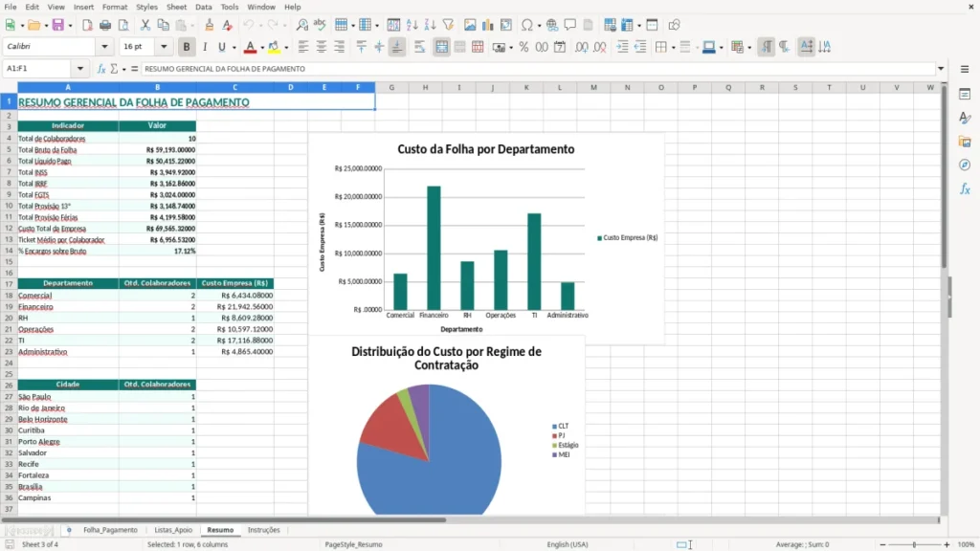Image resolution: width=980 pixels, height=551 pixels.
Task: Open the Styles menu
Action: point(146,7)
